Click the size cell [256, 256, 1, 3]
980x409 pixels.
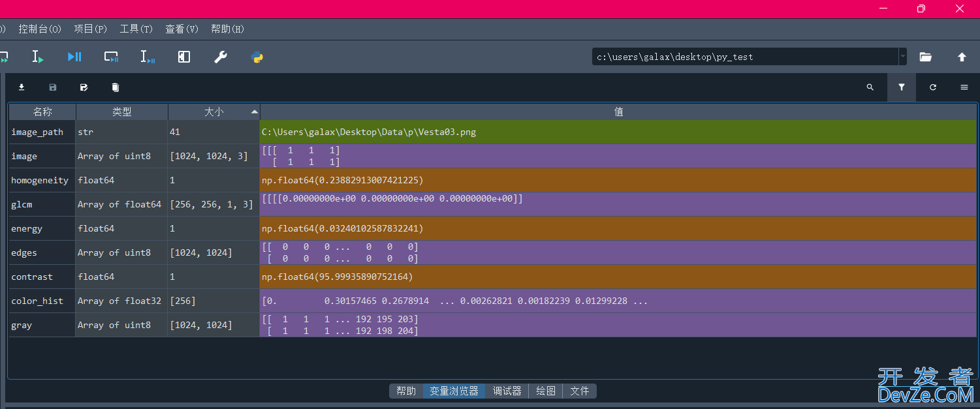(x=214, y=204)
